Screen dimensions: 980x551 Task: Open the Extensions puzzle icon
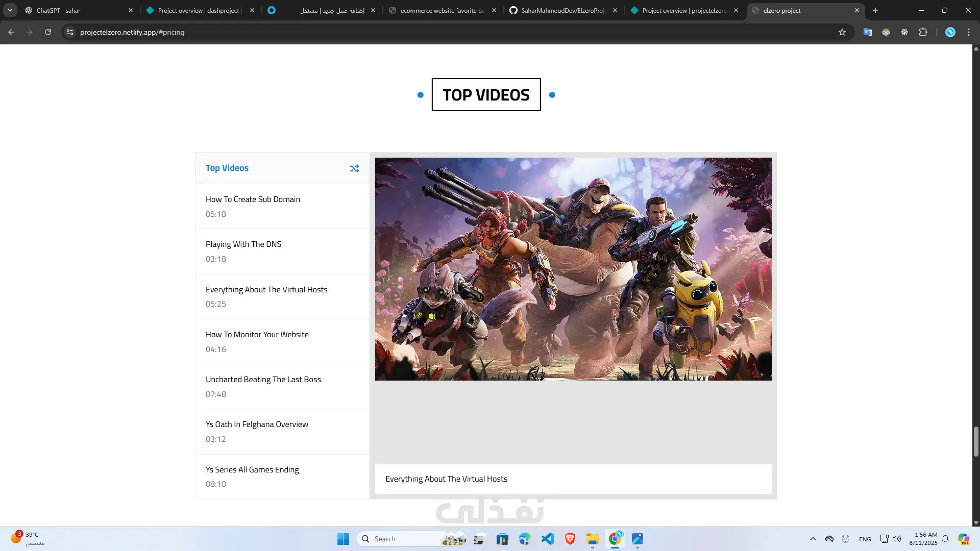pyautogui.click(x=923, y=32)
